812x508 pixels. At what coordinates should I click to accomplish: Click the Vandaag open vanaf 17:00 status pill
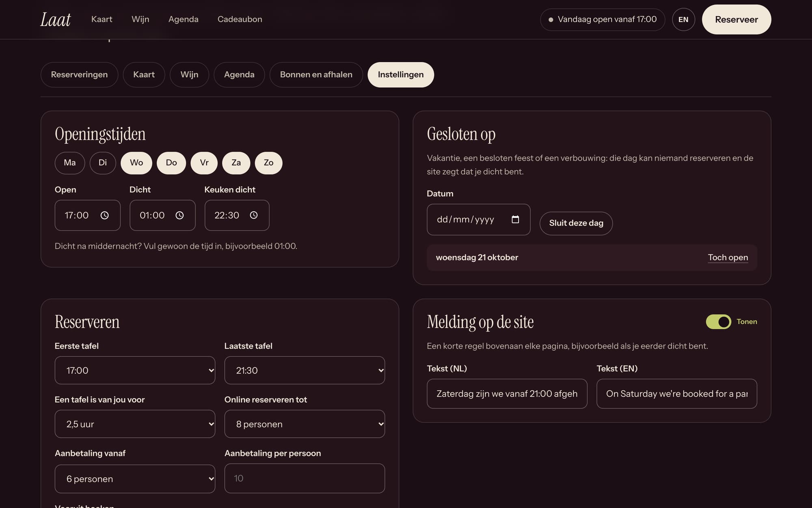[603, 20]
